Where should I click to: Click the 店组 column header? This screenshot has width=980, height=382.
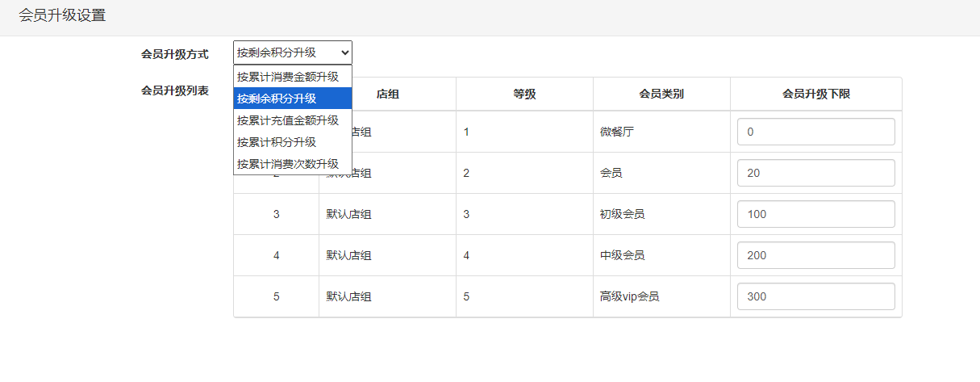[x=388, y=94]
